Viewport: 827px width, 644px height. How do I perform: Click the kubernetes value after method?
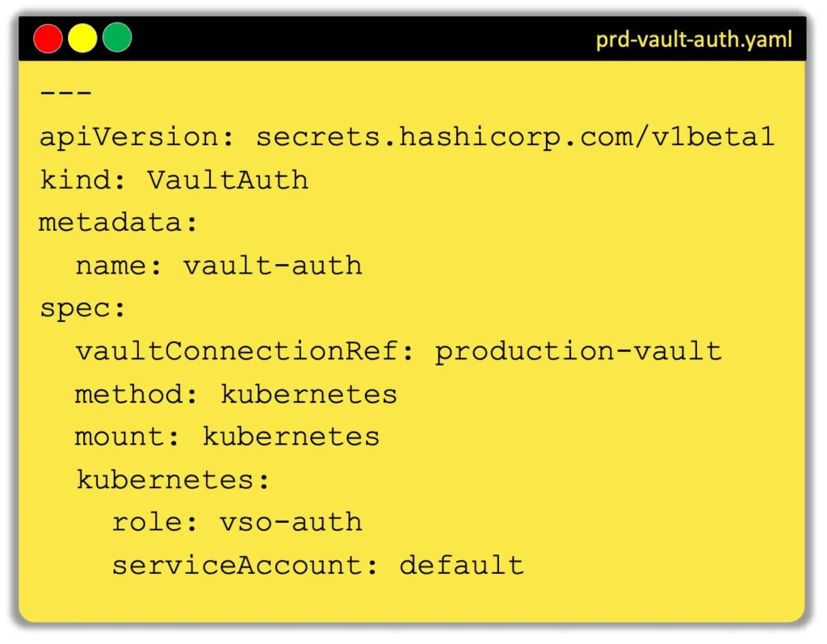[x=309, y=394]
